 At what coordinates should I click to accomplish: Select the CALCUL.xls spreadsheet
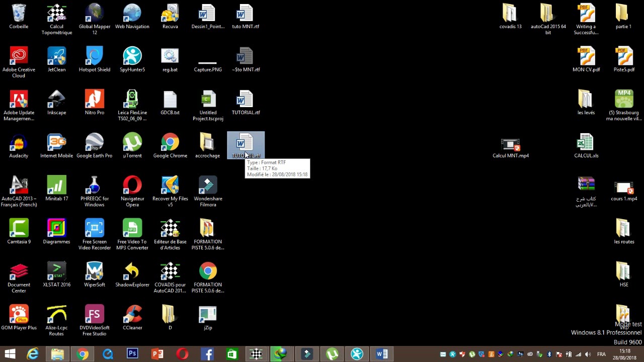click(586, 145)
